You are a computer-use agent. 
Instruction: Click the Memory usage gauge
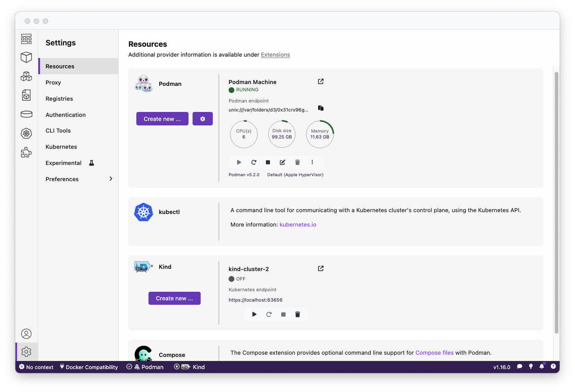(x=320, y=134)
